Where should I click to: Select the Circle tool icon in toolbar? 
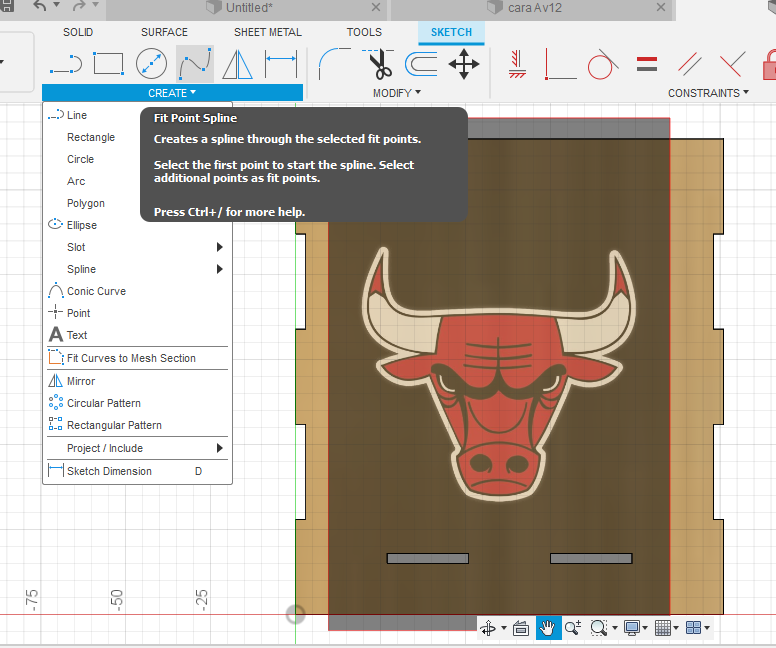click(x=151, y=64)
